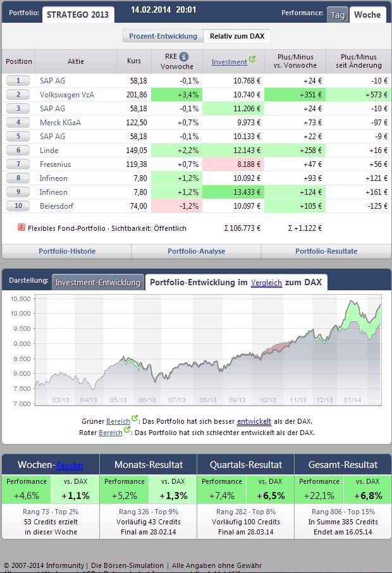Viewport: 392px width, 573px height.
Task: Open Portfolio-Historie
Action: point(67,251)
